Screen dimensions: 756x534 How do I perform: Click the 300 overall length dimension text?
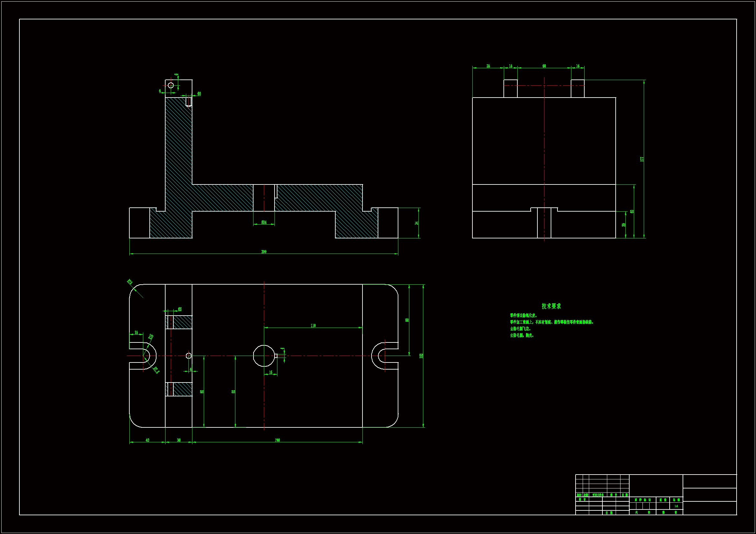(x=264, y=252)
